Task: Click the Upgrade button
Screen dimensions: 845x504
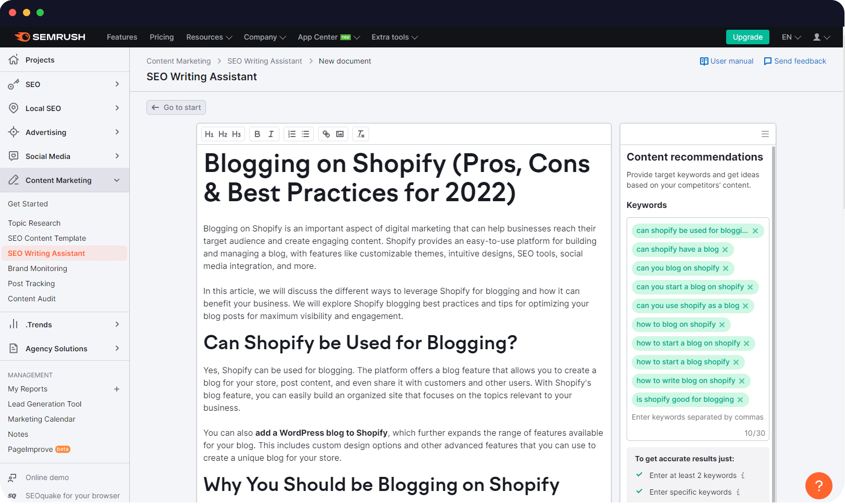Action: pos(748,37)
